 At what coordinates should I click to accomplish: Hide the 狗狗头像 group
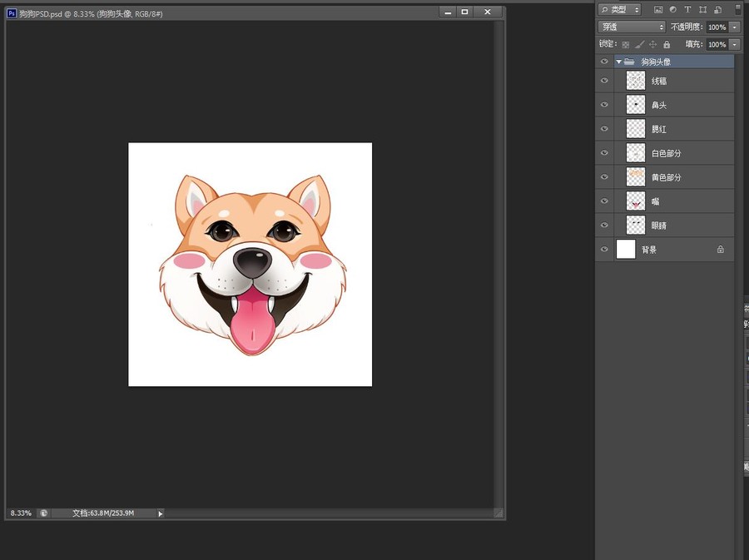[604, 62]
